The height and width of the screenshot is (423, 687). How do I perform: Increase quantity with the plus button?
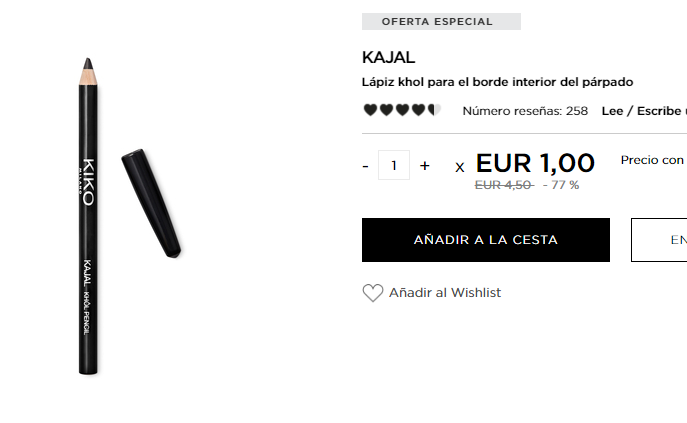tap(425, 166)
